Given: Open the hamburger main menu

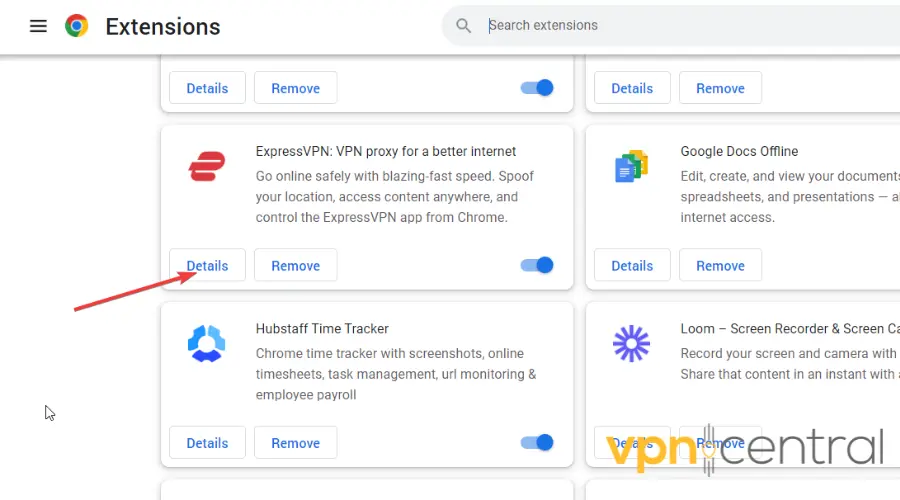Looking at the screenshot, I should tap(38, 26).
